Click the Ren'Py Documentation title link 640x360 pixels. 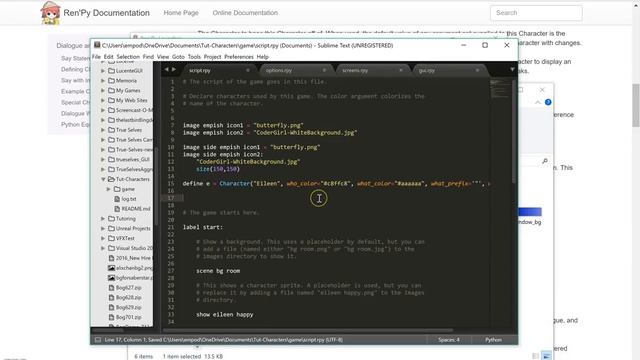pos(107,13)
